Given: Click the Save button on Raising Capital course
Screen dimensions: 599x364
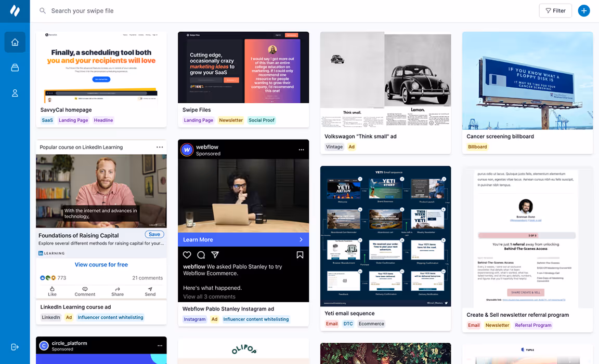Looking at the screenshot, I should coord(154,234).
